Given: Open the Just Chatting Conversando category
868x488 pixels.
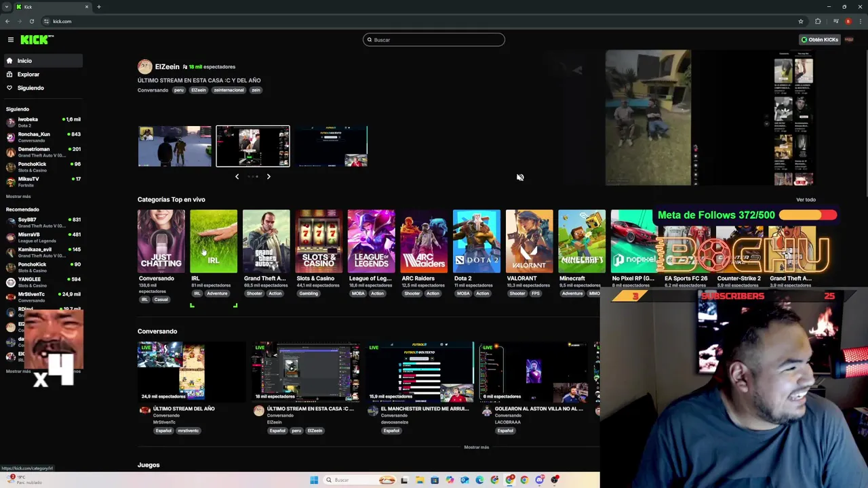Looking at the screenshot, I should (x=161, y=241).
